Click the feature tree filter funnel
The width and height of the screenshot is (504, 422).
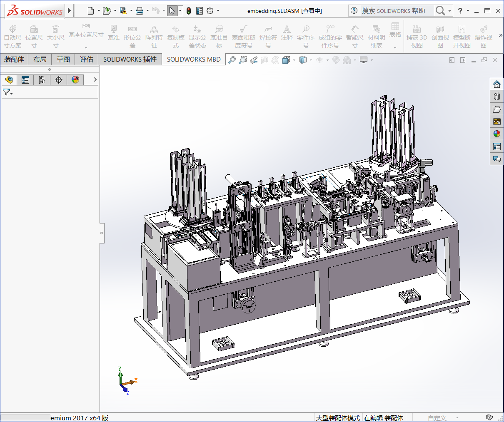coord(6,92)
